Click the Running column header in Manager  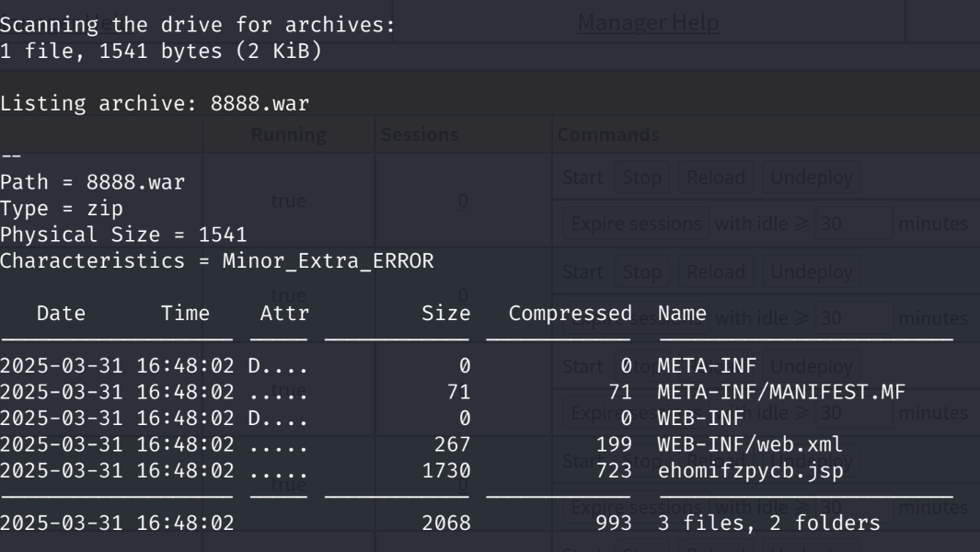pyautogui.click(x=289, y=135)
